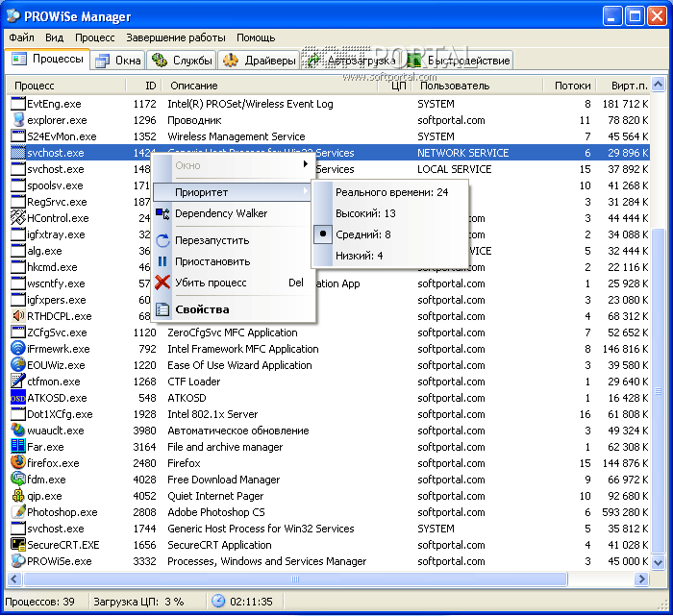Click the PROWiSe.exe process icon
The height and width of the screenshot is (616, 673).
[18, 561]
